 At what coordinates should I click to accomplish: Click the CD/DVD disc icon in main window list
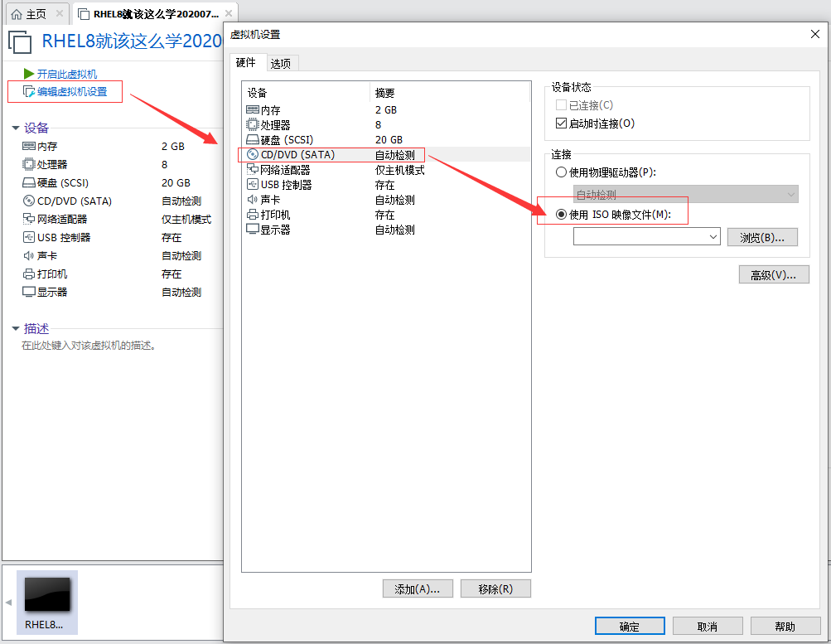tap(29, 201)
